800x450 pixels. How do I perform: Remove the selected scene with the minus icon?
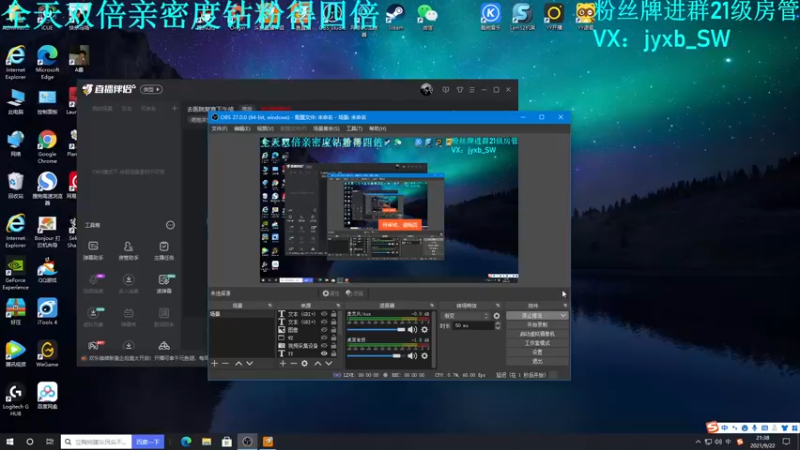[226, 363]
